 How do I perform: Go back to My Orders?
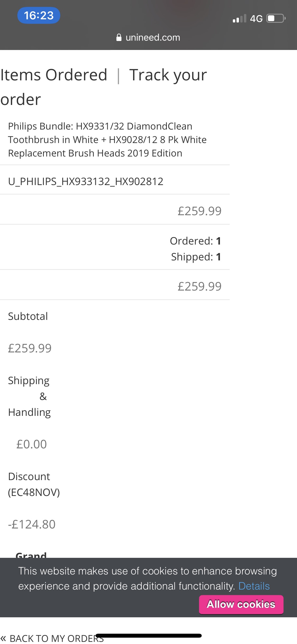[53, 638]
